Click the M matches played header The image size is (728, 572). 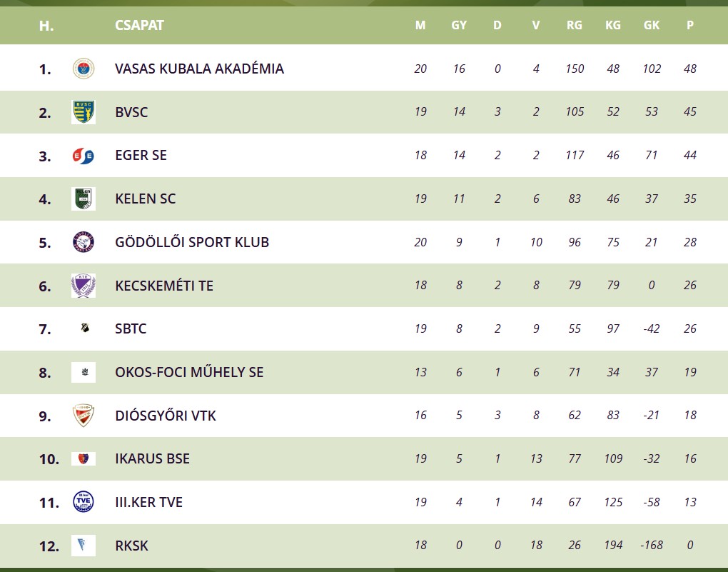pyautogui.click(x=420, y=25)
